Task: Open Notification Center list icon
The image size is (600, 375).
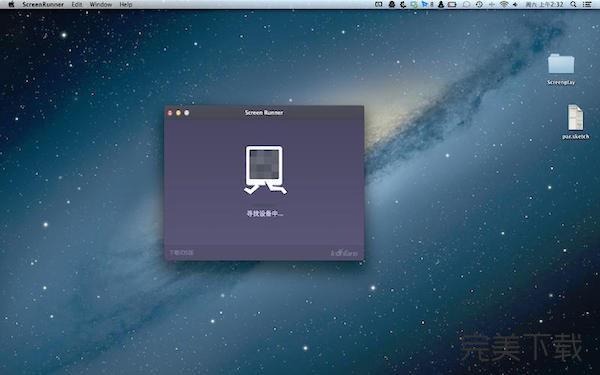Action: click(x=587, y=4)
